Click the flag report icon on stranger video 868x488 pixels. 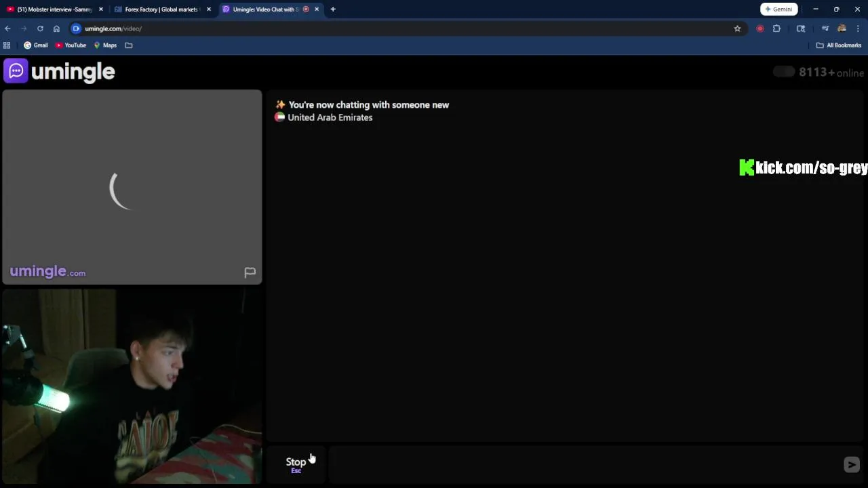[x=250, y=272]
